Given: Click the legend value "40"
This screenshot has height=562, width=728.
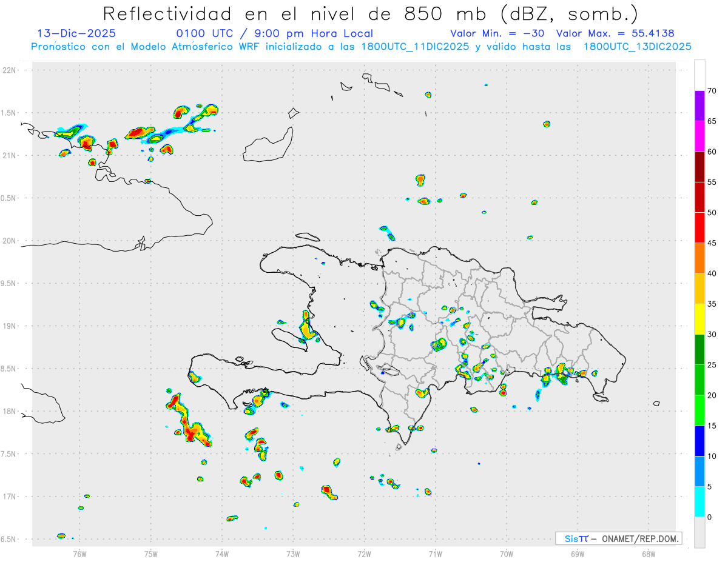Looking at the screenshot, I should point(712,273).
